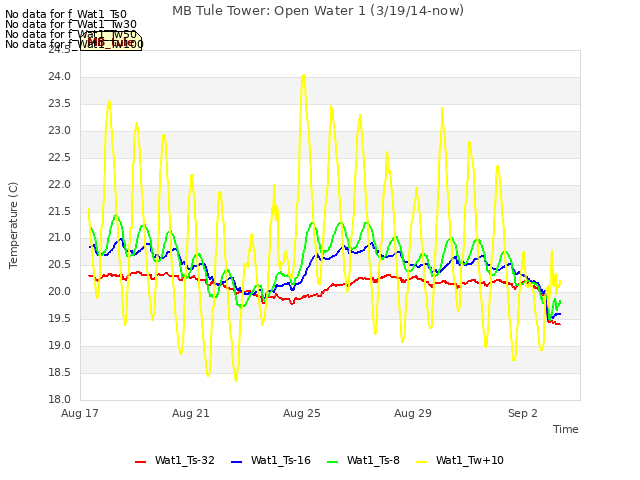Click the Aug 21 x-axis label

pos(191,413)
